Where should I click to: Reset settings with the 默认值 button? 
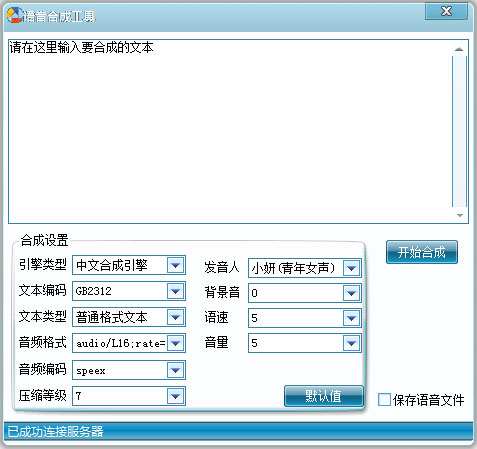coord(324,396)
